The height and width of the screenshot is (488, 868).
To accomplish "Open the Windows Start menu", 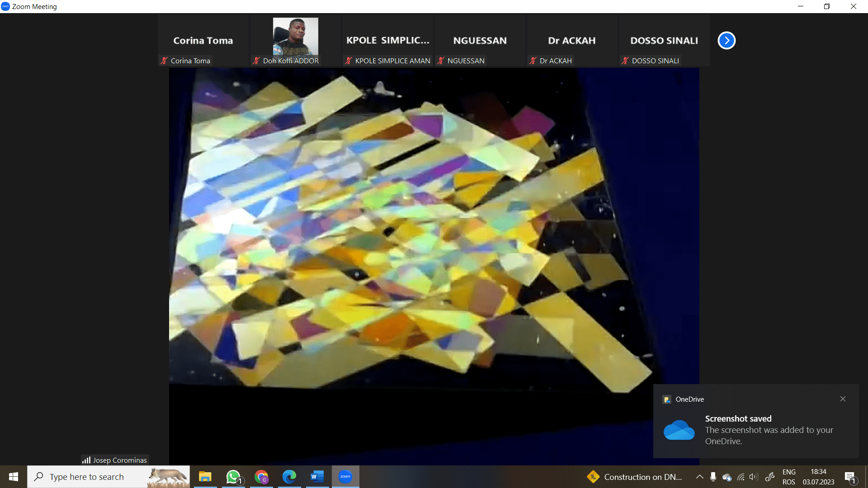I will (14, 477).
